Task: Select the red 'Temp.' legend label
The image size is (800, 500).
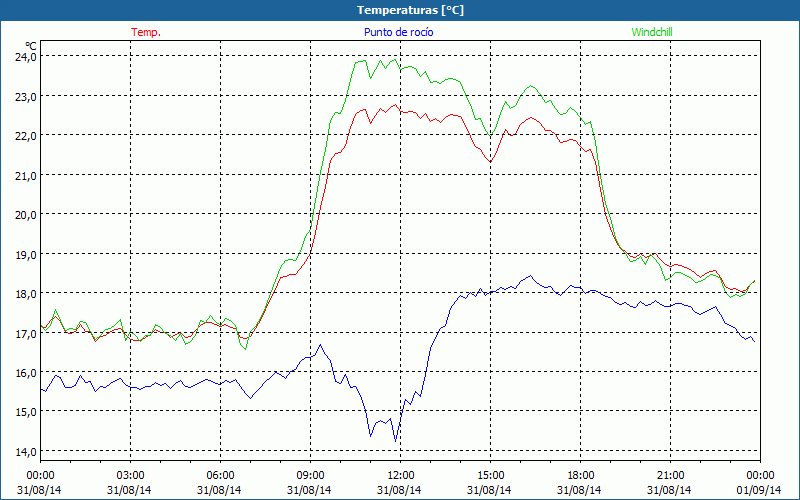Action: coord(146,32)
